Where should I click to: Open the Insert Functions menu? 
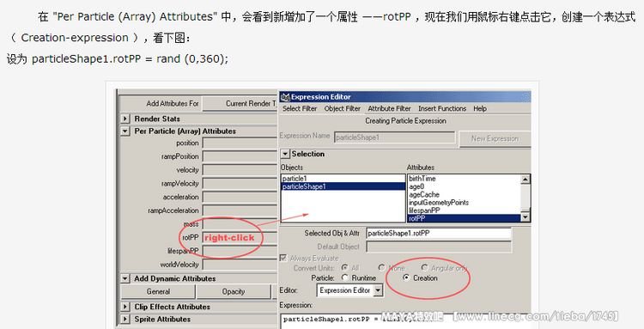(442, 108)
